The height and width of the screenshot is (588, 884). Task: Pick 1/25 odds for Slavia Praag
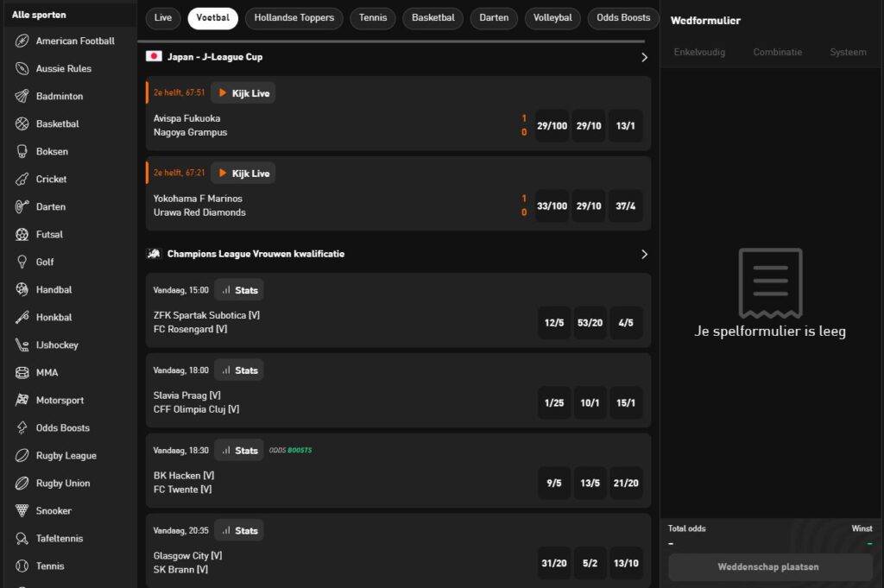[554, 402]
